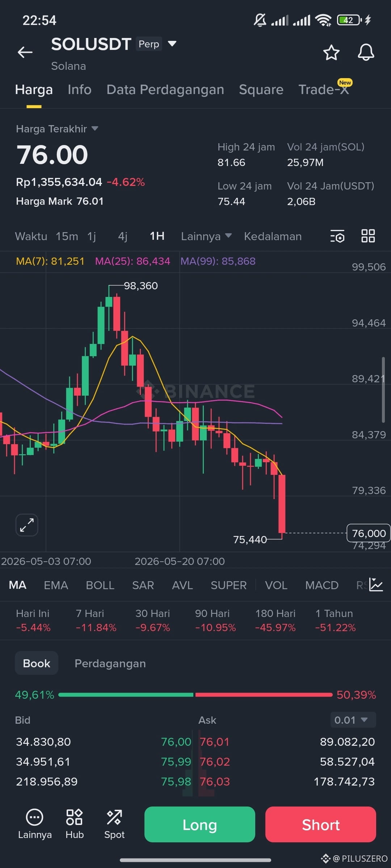Open chart settings icon

pyautogui.click(x=337, y=236)
